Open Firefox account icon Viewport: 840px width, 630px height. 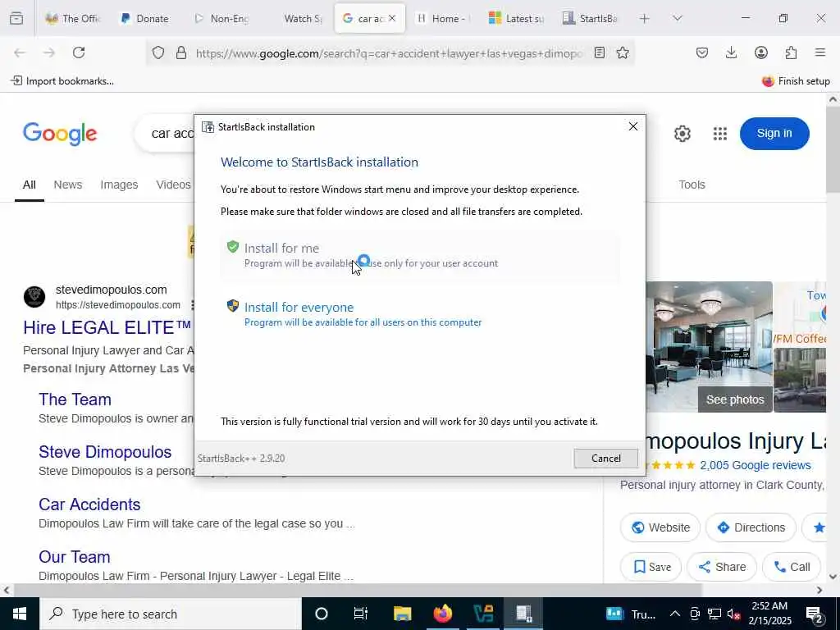[x=760, y=52]
